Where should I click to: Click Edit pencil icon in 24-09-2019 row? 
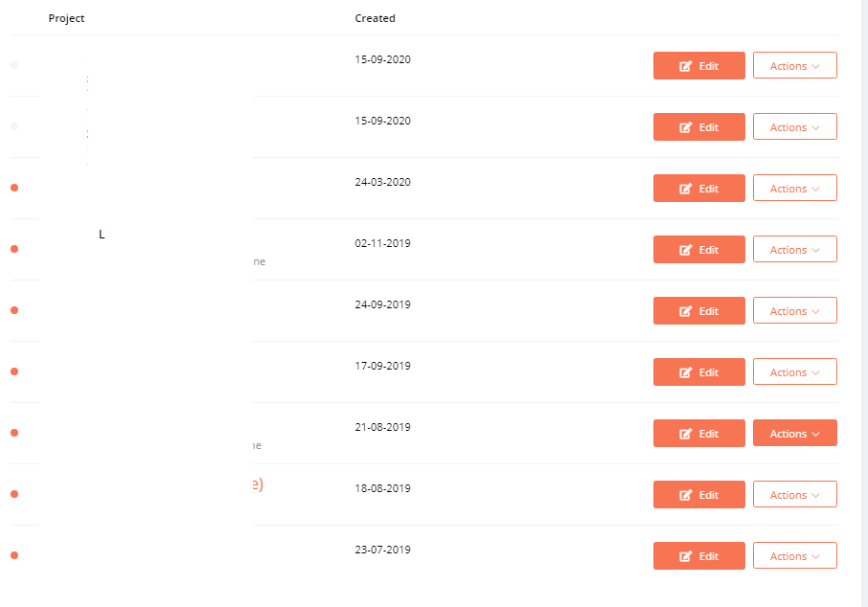685,311
